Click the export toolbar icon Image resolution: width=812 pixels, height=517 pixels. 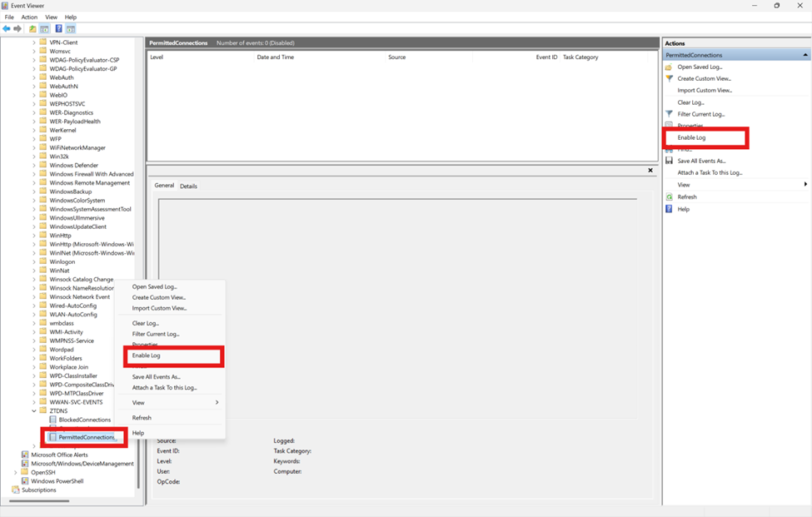32,27
